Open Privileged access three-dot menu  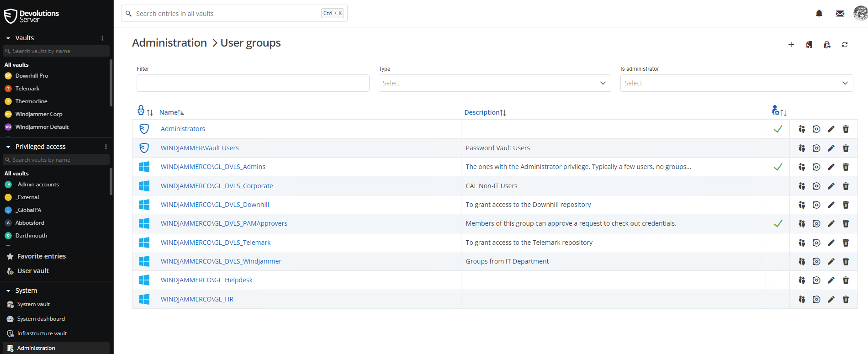tap(106, 147)
